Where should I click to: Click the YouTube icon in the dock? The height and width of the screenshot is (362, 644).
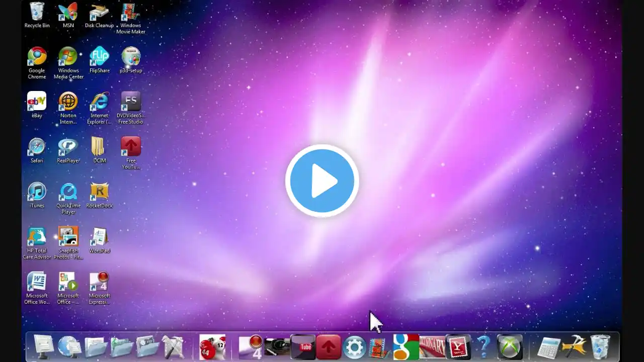[303, 347]
